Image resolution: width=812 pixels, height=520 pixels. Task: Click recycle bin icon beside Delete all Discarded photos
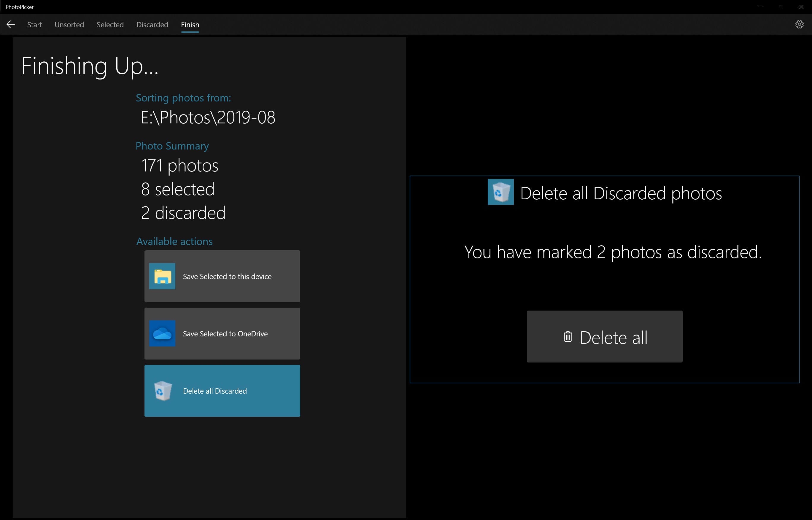point(500,192)
